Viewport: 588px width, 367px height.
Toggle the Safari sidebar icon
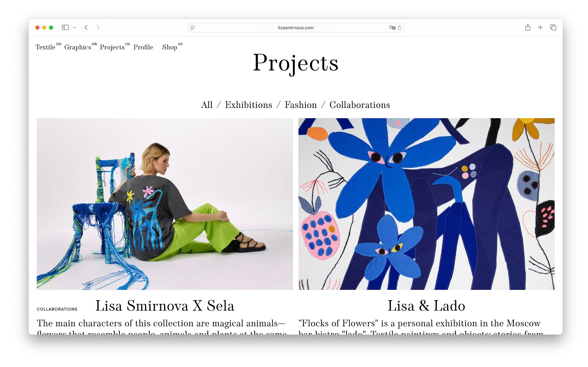[x=65, y=27]
